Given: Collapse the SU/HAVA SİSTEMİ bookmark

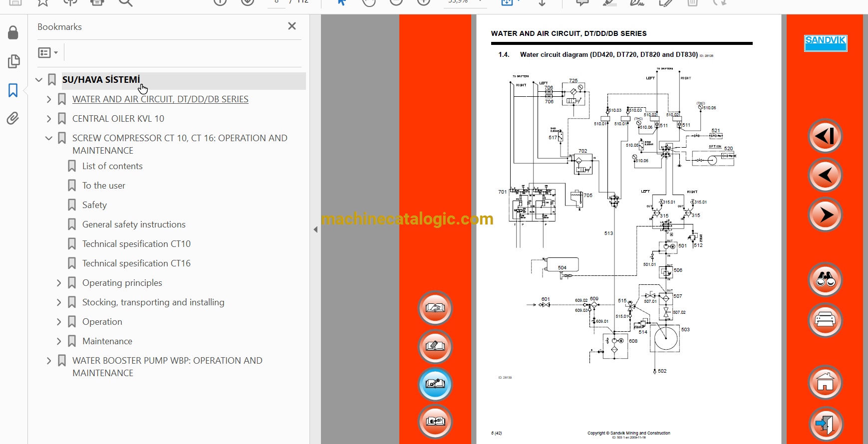Looking at the screenshot, I should 39,80.
